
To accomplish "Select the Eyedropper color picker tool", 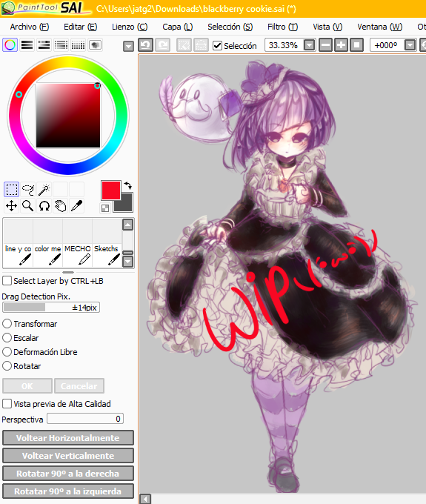I will point(76,206).
